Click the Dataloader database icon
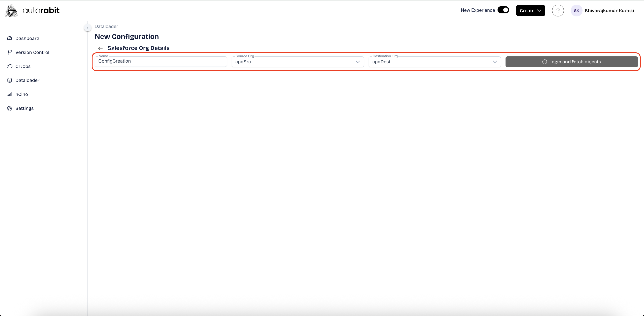 10,80
